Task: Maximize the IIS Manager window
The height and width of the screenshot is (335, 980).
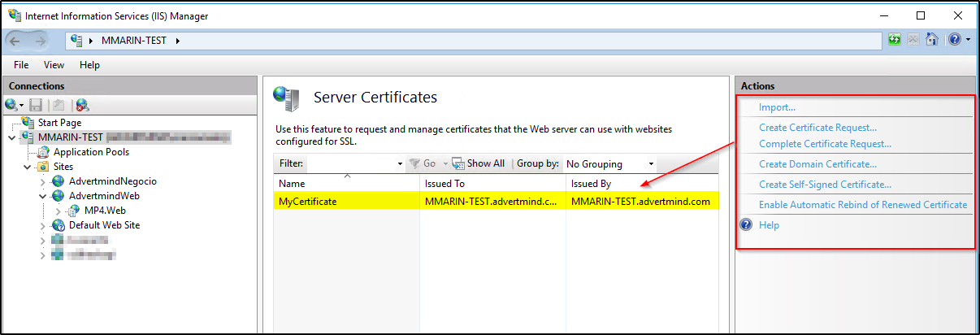Action: point(920,15)
